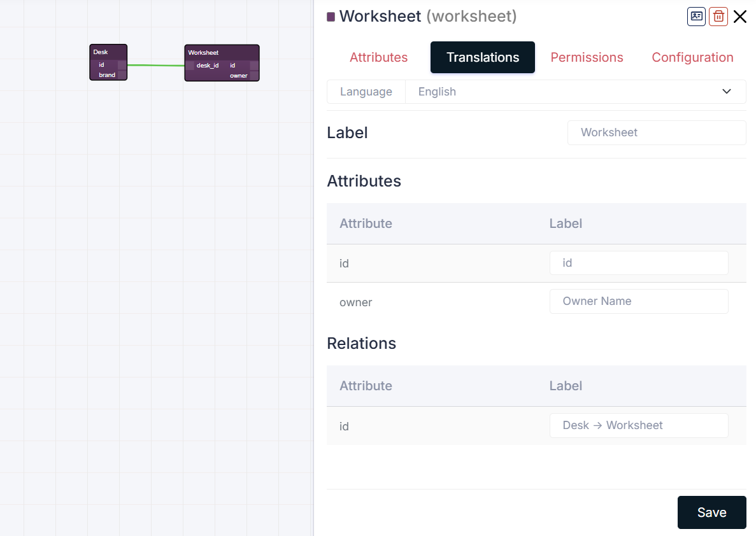Screen dimensions: 756x536
Task: Click the purple square beside Worksheet title
Action: (331, 17)
